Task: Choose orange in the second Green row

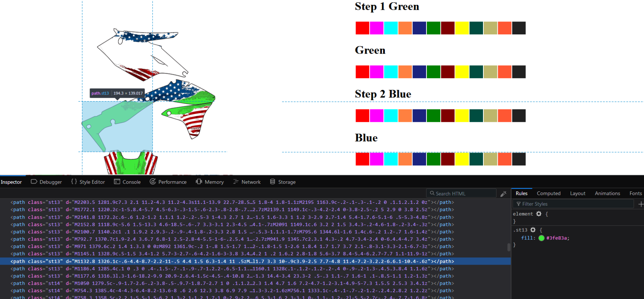Action: click(x=405, y=72)
